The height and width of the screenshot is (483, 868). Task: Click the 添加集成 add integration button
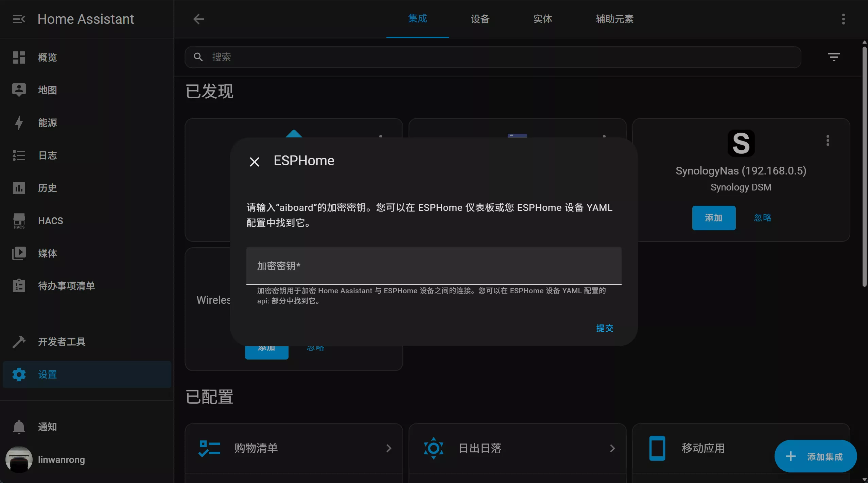coord(815,456)
